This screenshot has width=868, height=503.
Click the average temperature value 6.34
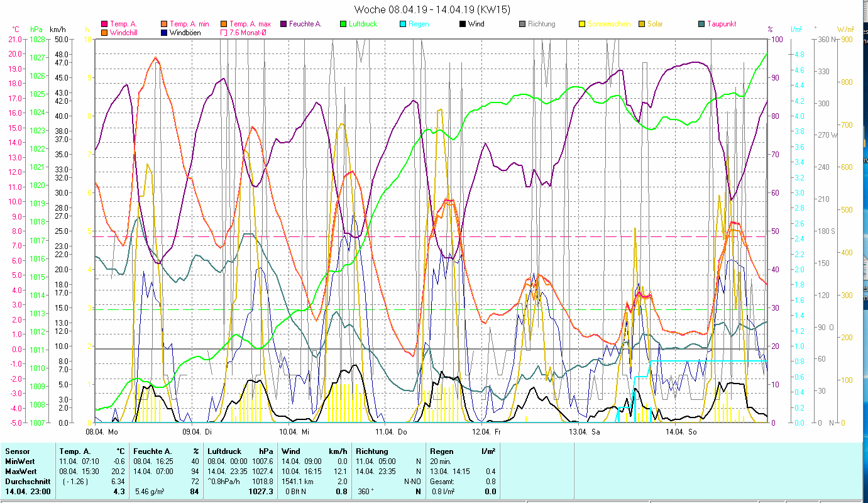pyautogui.click(x=119, y=482)
